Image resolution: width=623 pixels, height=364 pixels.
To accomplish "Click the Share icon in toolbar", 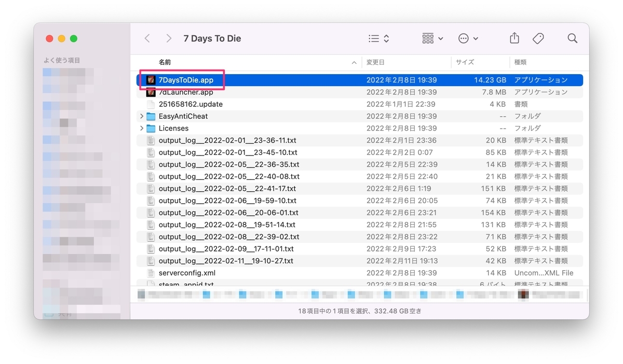I will (514, 38).
